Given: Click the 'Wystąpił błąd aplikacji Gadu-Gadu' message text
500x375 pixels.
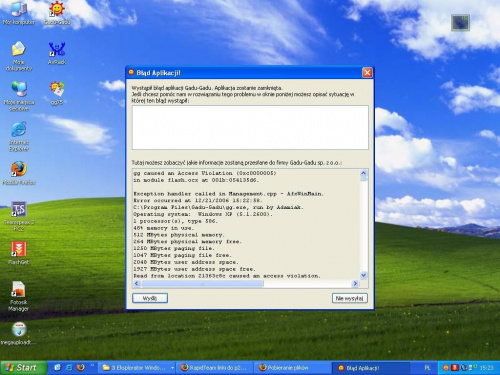Looking at the screenshot, I should click(207, 88).
